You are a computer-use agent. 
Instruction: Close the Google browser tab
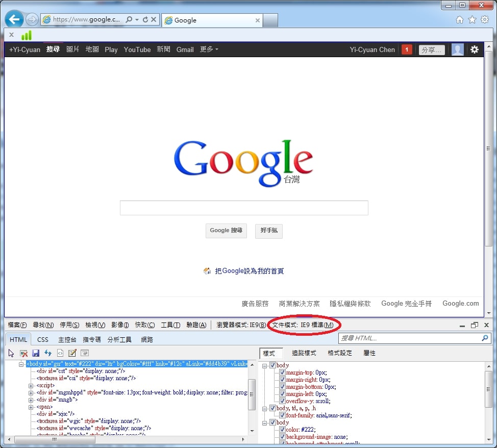(x=257, y=20)
